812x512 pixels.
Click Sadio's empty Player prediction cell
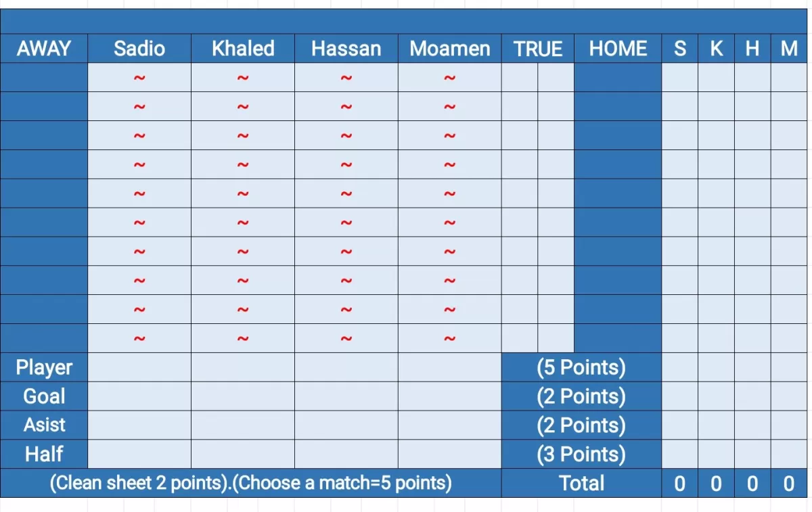(x=139, y=367)
